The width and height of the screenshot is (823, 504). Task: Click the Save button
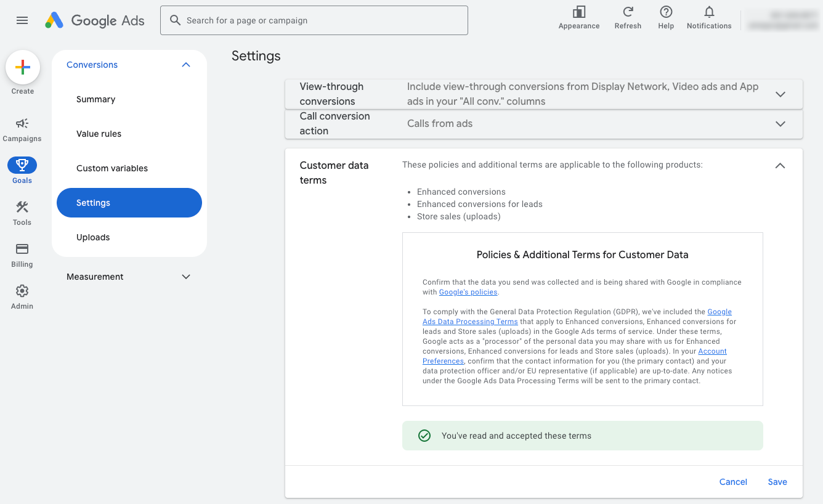(777, 482)
